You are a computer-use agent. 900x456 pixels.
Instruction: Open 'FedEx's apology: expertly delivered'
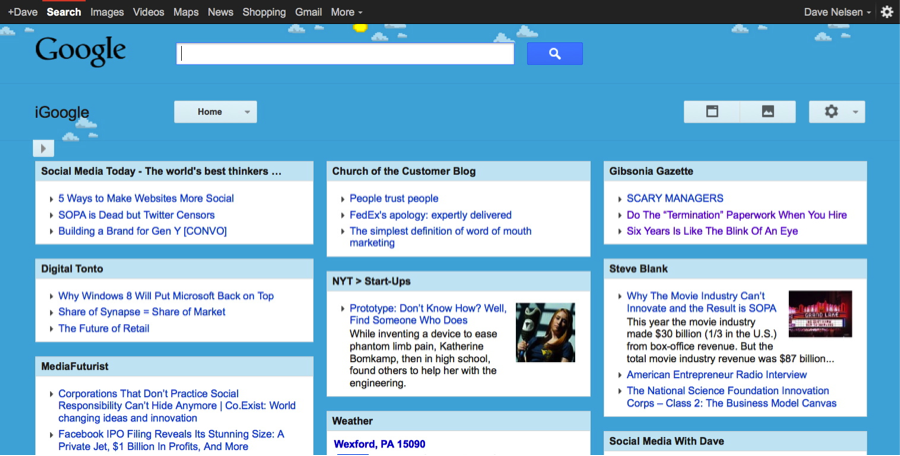[x=430, y=215]
